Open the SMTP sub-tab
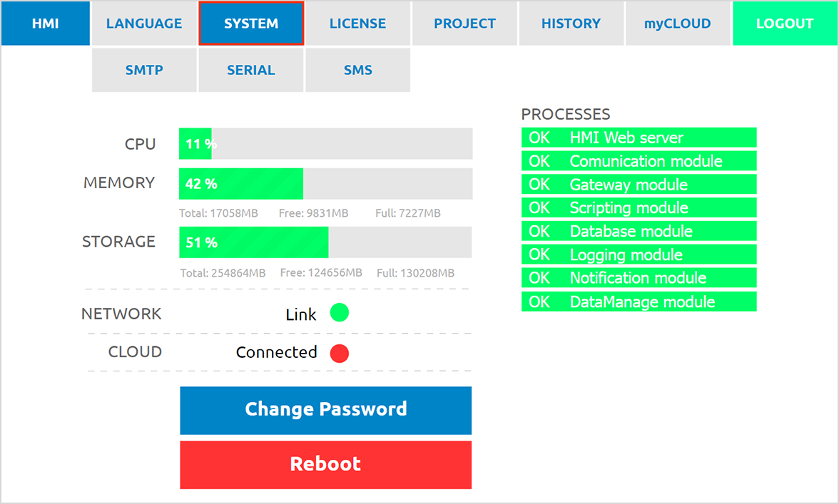Screen dimensions: 839x504 point(144,70)
